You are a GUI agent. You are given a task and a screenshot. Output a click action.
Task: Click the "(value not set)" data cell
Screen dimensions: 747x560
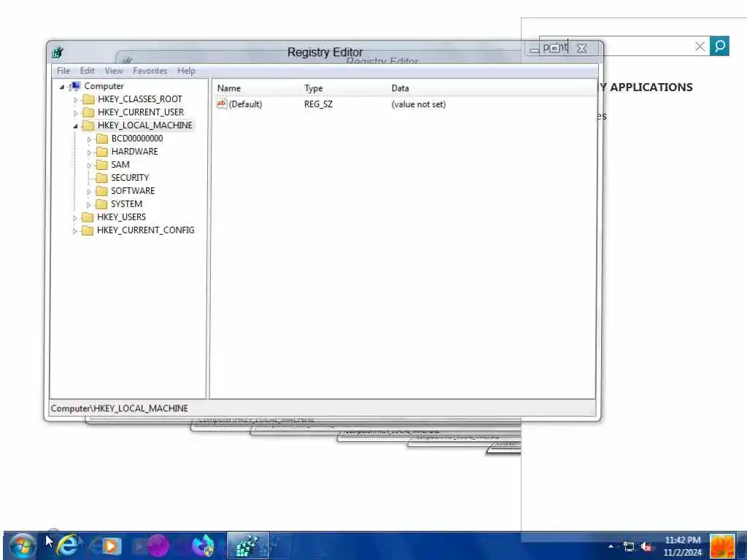point(418,104)
